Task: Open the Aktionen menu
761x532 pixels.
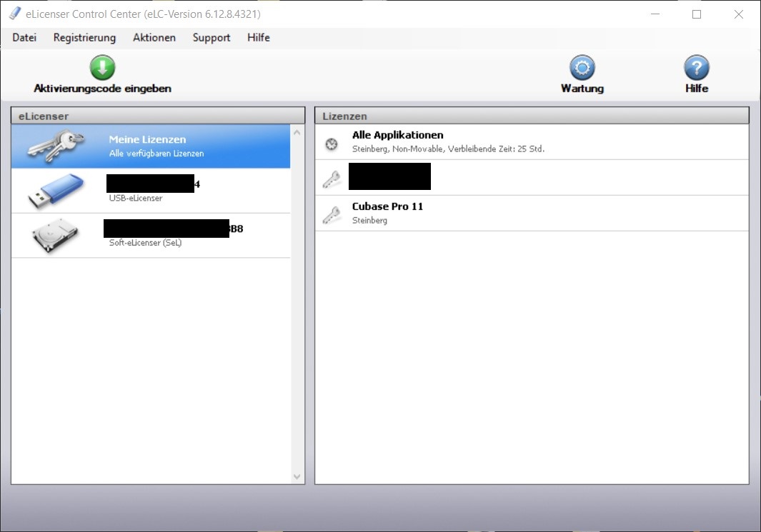Action: click(x=154, y=37)
